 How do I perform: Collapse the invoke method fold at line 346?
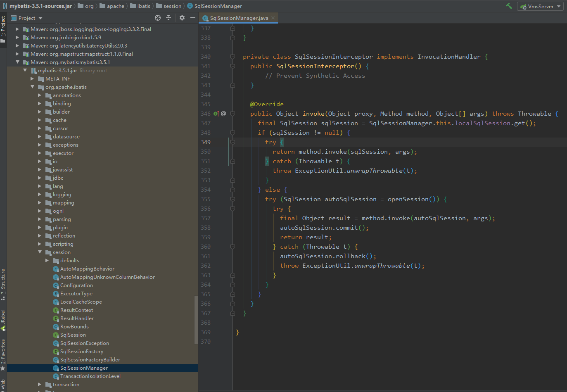(232, 114)
